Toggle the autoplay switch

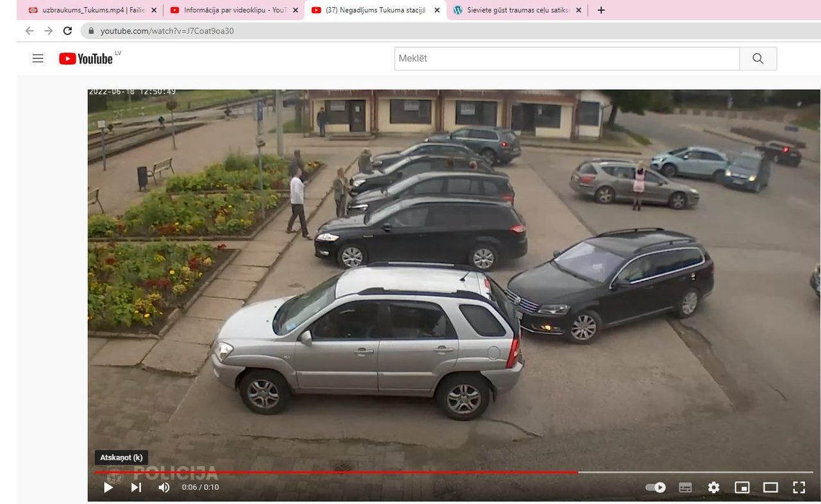pos(656,487)
